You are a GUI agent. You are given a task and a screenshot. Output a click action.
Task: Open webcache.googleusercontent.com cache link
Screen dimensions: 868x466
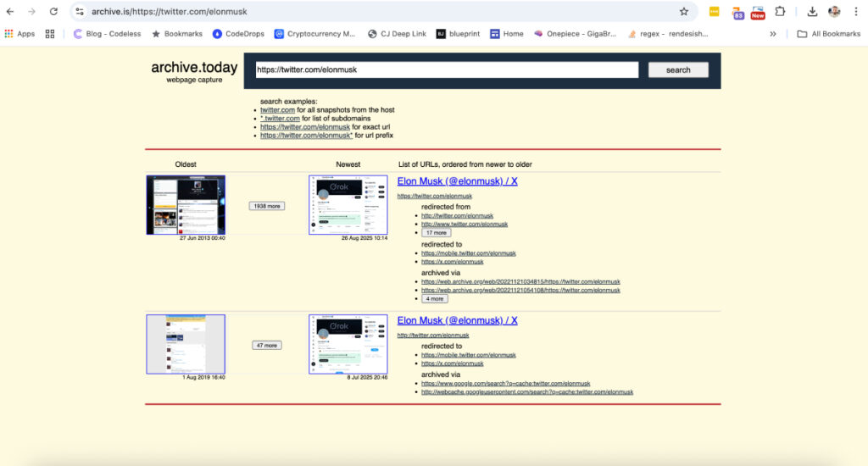click(527, 391)
